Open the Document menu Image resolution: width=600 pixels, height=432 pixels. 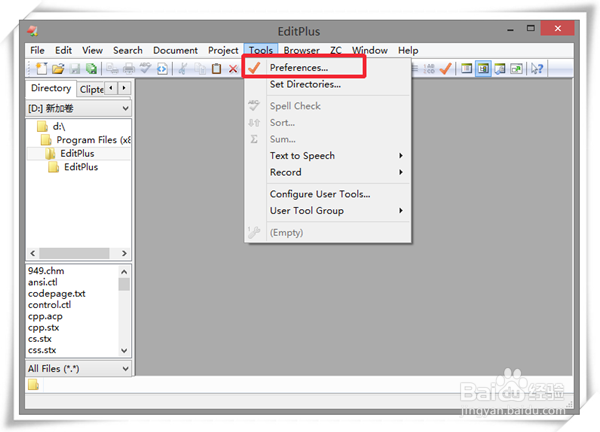[x=175, y=51]
